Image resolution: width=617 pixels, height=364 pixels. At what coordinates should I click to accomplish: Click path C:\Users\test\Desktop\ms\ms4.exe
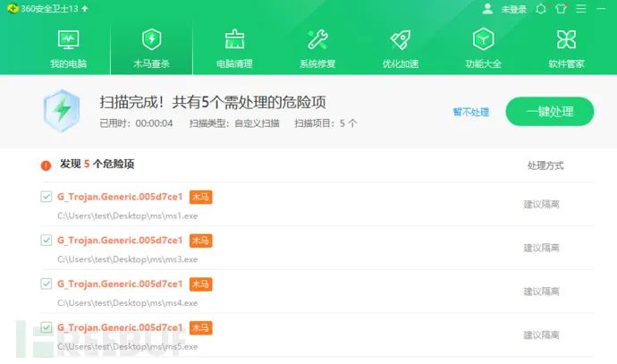tap(128, 303)
